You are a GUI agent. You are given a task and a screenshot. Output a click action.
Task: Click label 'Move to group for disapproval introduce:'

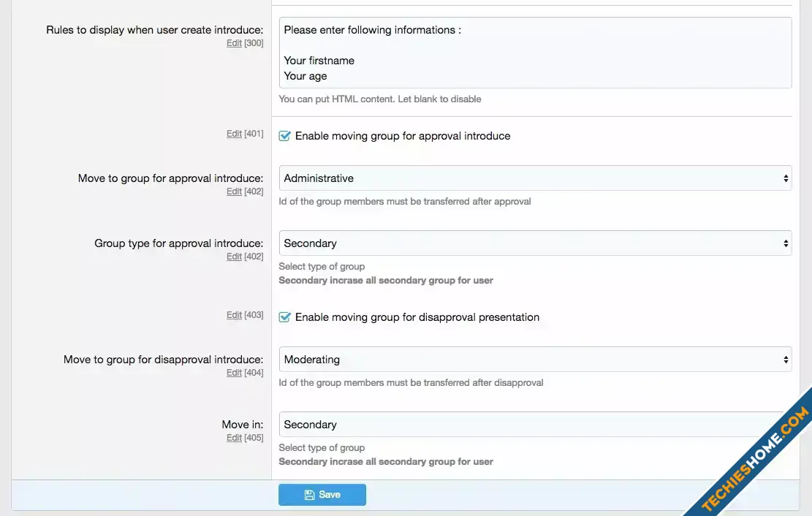point(163,360)
